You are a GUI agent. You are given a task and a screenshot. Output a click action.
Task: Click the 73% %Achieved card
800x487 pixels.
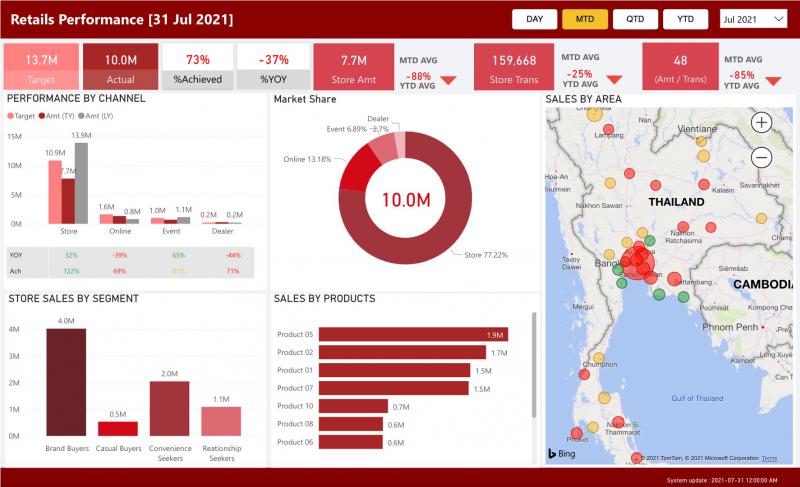(197, 67)
